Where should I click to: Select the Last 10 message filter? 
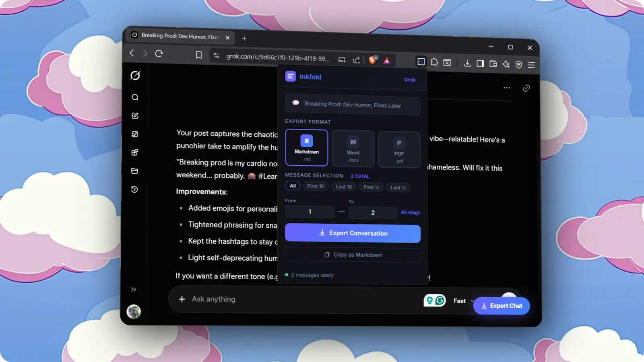click(344, 187)
